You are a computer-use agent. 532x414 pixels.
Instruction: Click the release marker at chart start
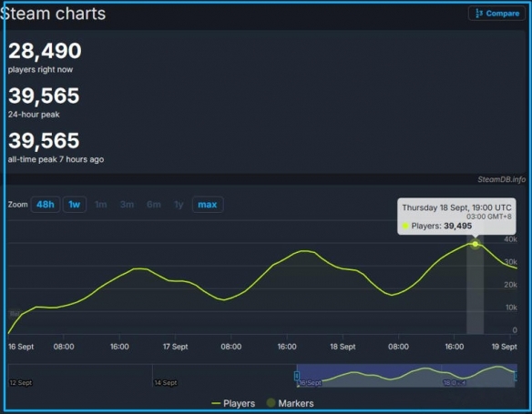[x=15, y=314]
